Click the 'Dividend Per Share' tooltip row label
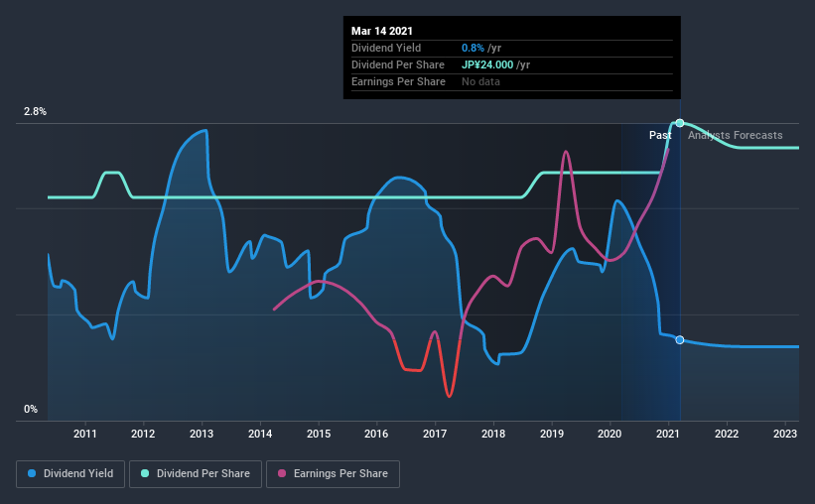The height and width of the screenshot is (504, 815). coord(398,64)
